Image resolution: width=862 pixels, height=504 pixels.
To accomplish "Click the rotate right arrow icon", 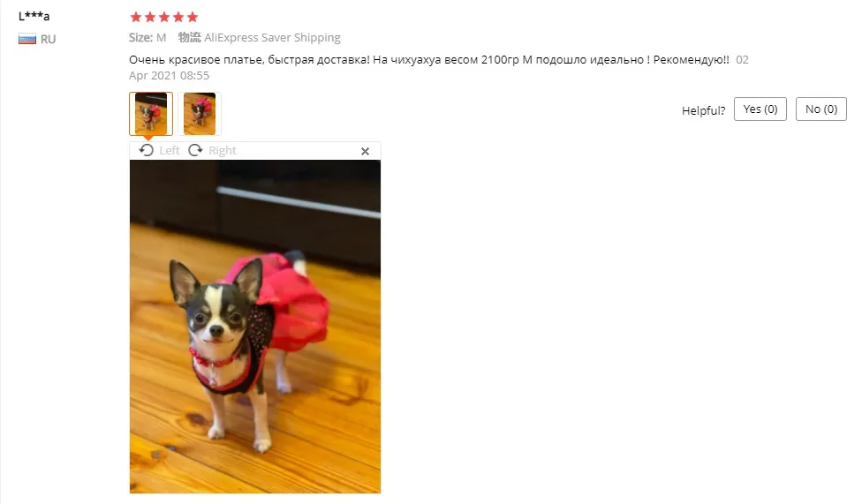I will 195,150.
